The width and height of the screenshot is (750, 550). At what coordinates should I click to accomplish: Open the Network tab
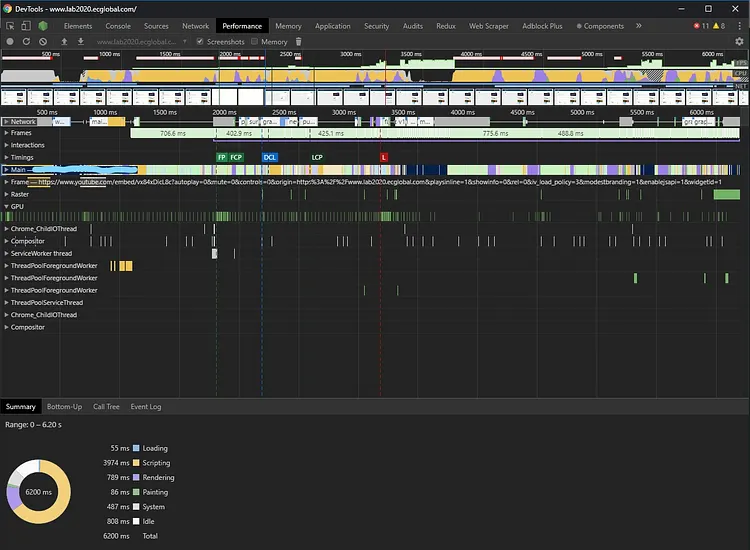(x=195, y=26)
